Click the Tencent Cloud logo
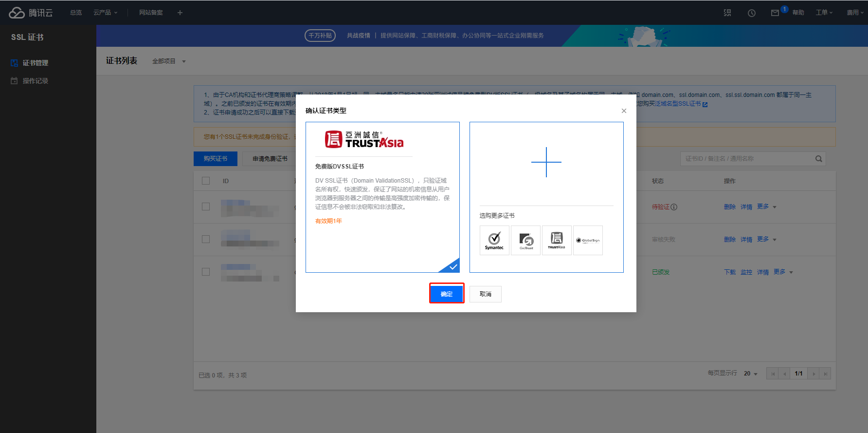This screenshot has height=433, width=868. click(x=31, y=13)
